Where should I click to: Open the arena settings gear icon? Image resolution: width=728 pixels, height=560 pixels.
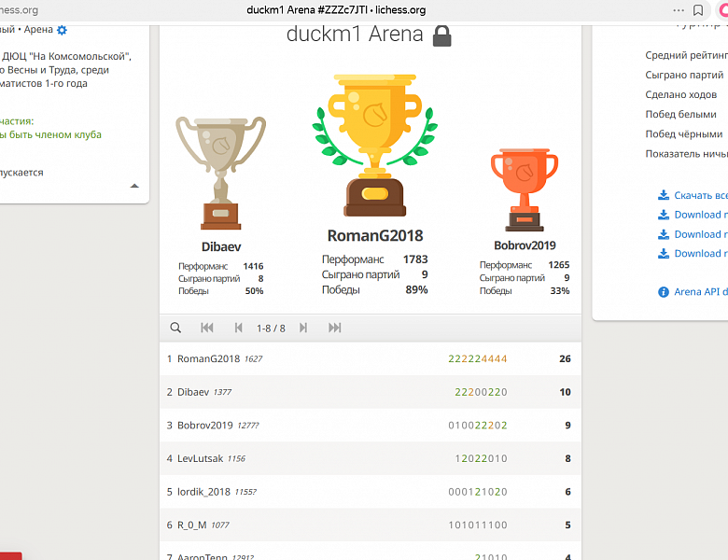click(x=62, y=30)
